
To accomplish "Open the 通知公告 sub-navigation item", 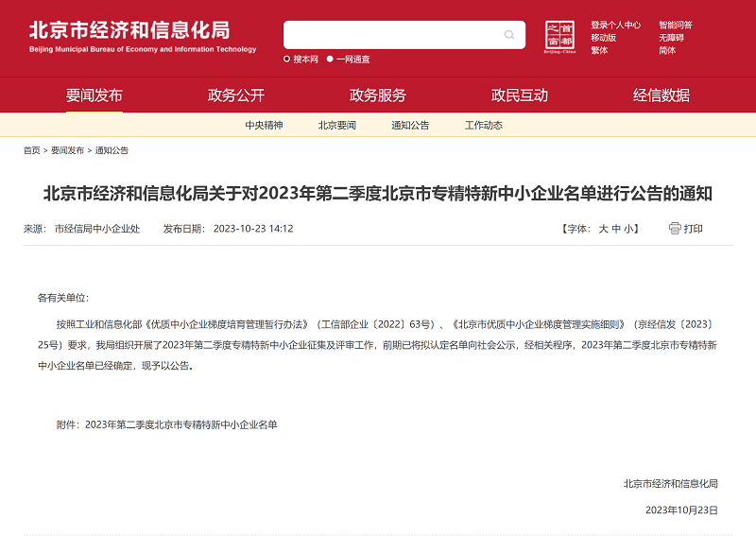I will tap(410, 126).
